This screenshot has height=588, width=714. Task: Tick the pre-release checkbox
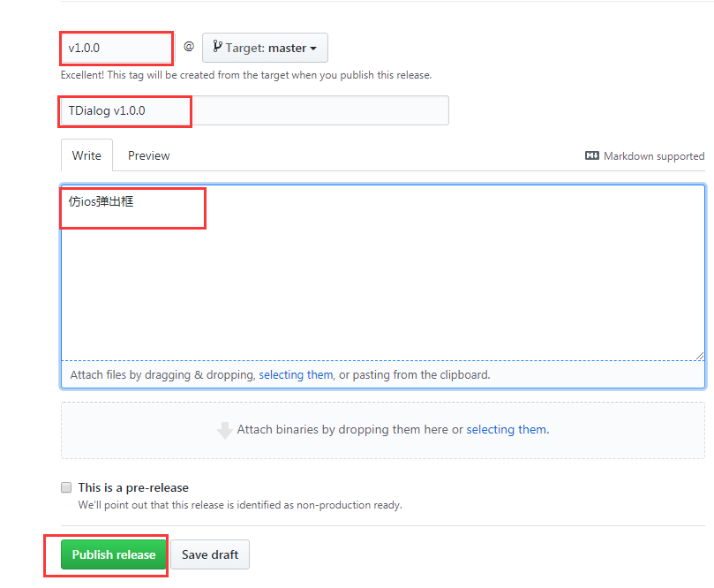(x=66, y=487)
